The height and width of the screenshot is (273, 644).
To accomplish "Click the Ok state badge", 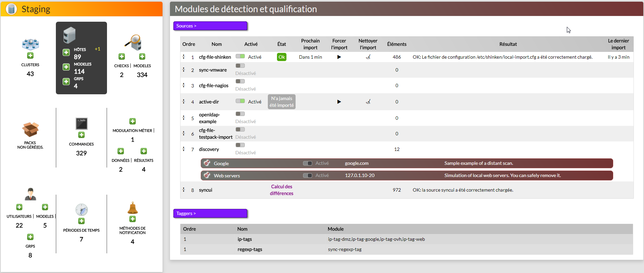I will coord(281,57).
